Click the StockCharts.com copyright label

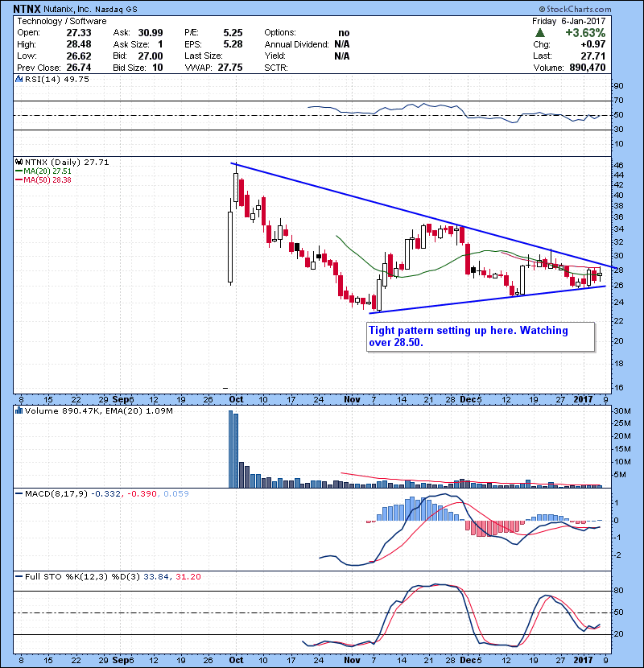(575, 9)
